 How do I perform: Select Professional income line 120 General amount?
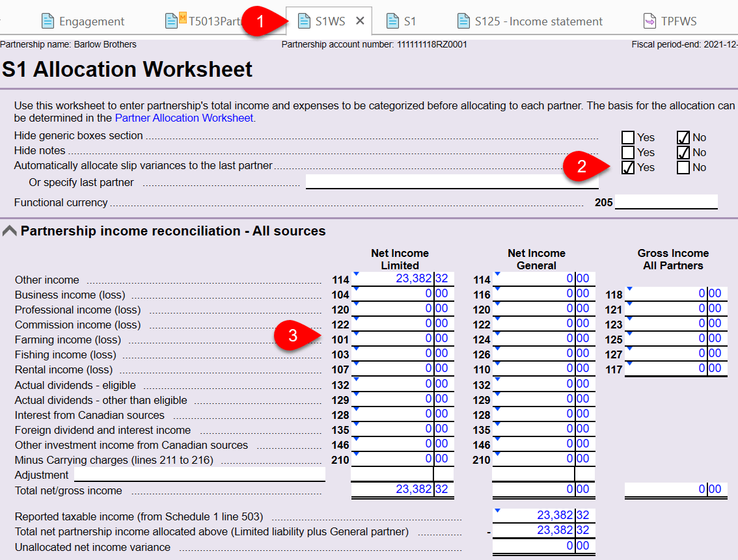coord(543,308)
